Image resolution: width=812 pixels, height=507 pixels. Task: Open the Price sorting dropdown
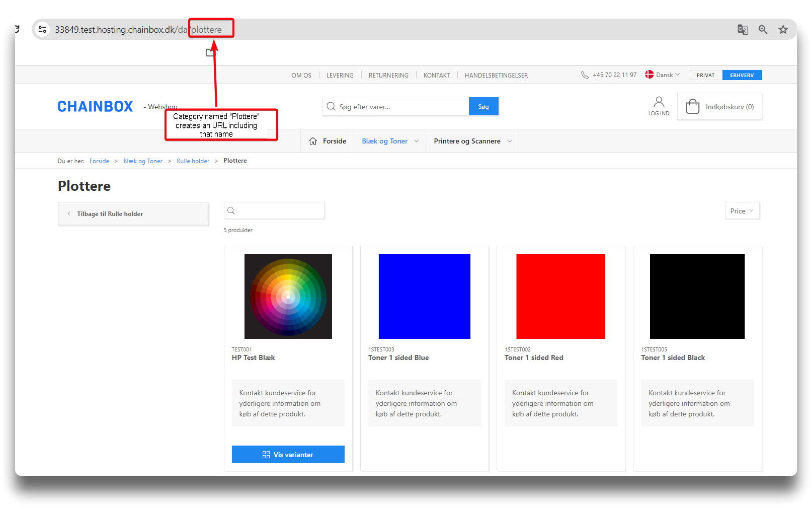tap(742, 211)
